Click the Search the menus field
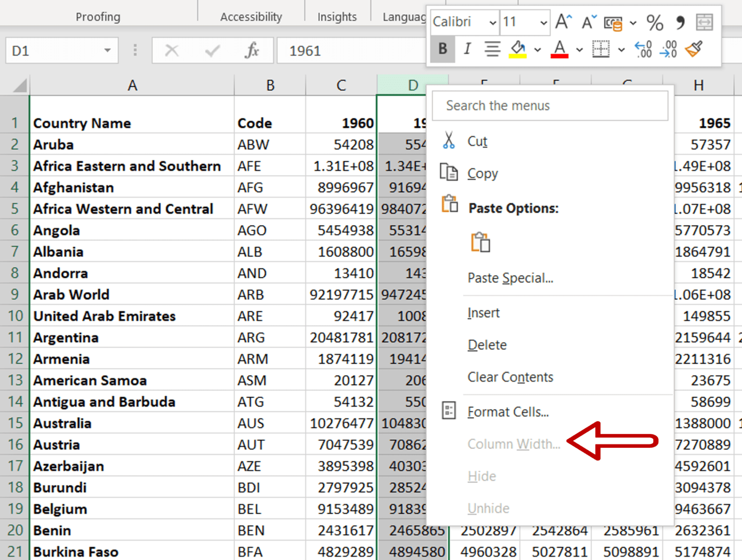This screenshot has width=742, height=560. [550, 106]
